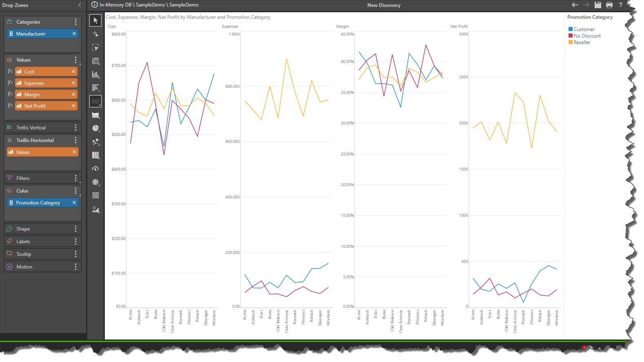The width and height of the screenshot is (644, 362).
Task: Remove Promotion Category from Color zone
Action: 74,202
